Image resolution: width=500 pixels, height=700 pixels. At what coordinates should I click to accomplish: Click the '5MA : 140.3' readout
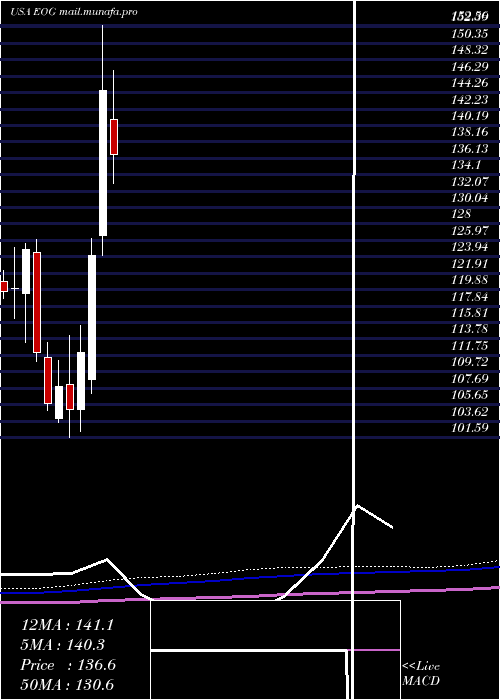click(x=62, y=645)
